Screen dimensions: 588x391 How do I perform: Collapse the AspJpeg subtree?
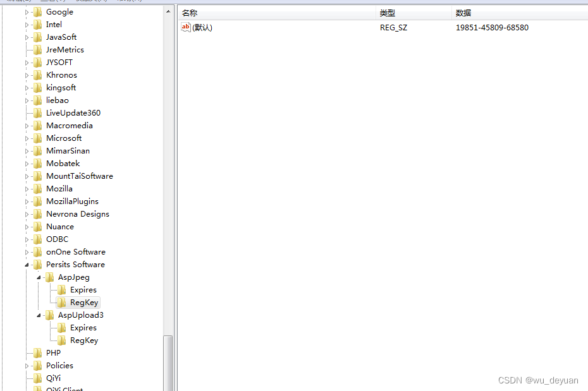tap(38, 277)
